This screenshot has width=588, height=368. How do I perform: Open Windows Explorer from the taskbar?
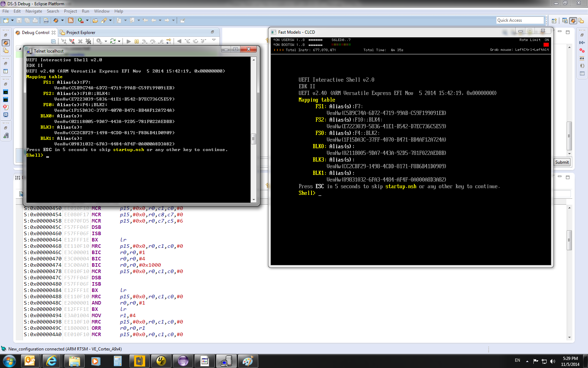(74, 361)
